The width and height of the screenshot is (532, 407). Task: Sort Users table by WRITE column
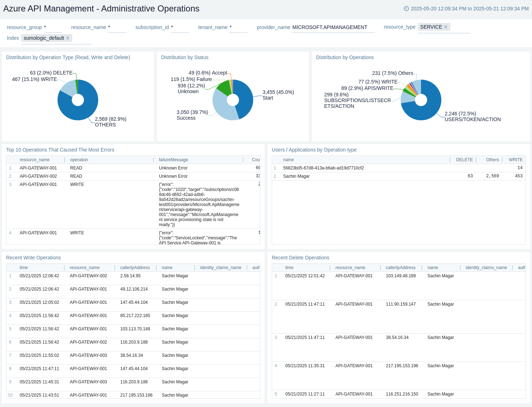516,160
